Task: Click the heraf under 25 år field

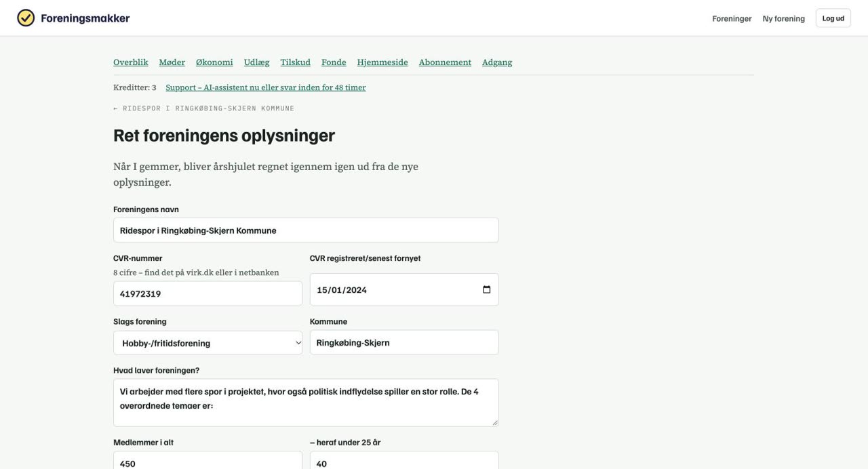Action: coord(404,461)
